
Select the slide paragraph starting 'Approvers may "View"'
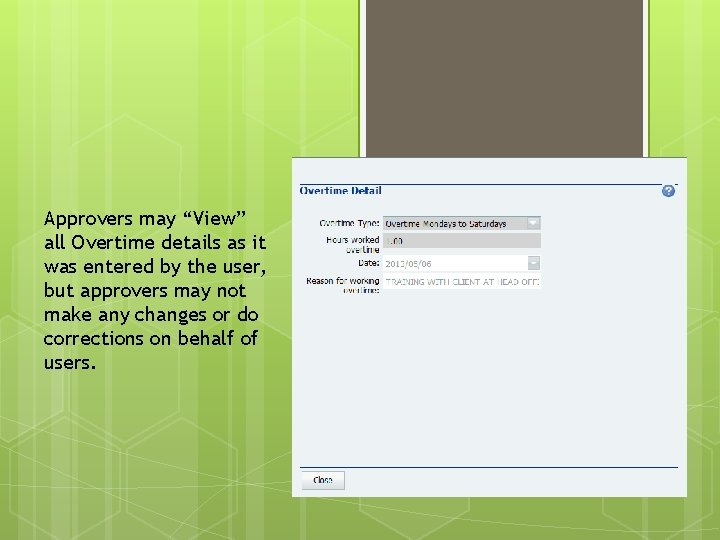click(155, 290)
